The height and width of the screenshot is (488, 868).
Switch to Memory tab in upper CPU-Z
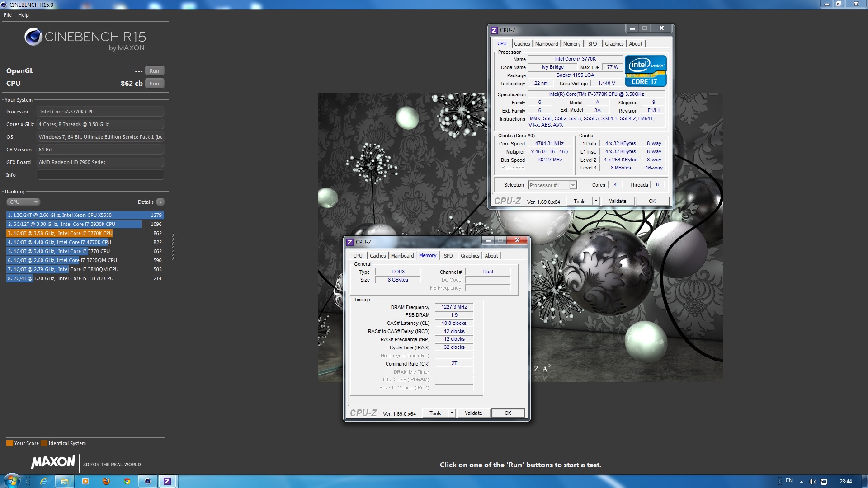coord(572,44)
